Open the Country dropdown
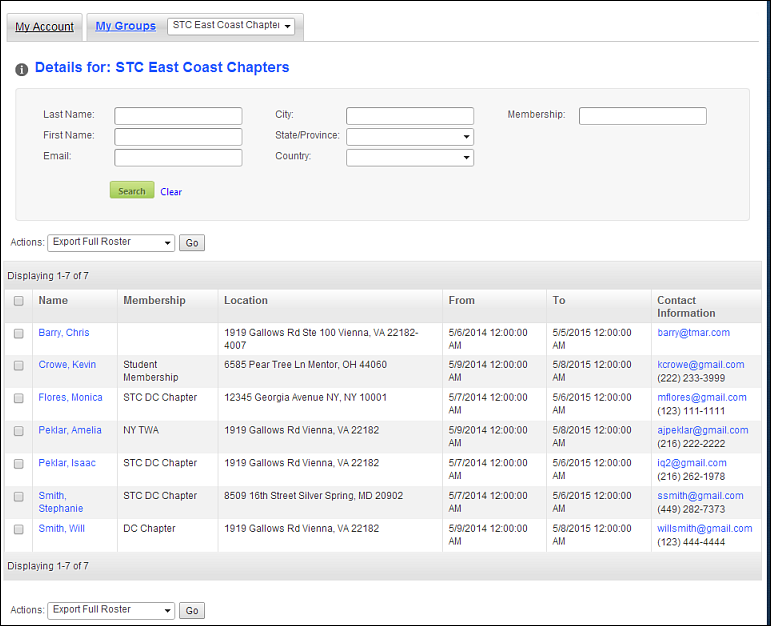Image resolution: width=771 pixels, height=626 pixels. pos(410,158)
